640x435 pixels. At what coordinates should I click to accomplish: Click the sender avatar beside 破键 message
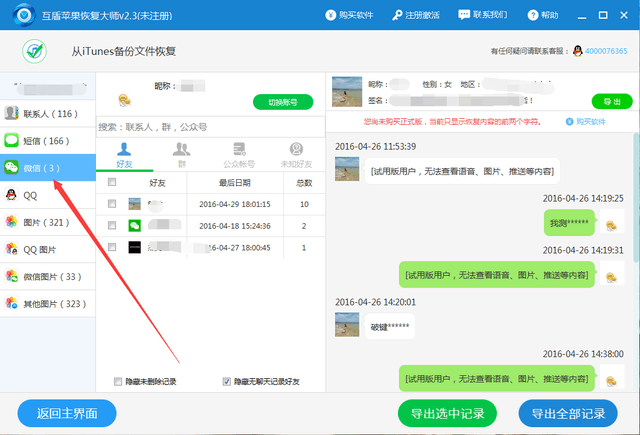tap(347, 324)
